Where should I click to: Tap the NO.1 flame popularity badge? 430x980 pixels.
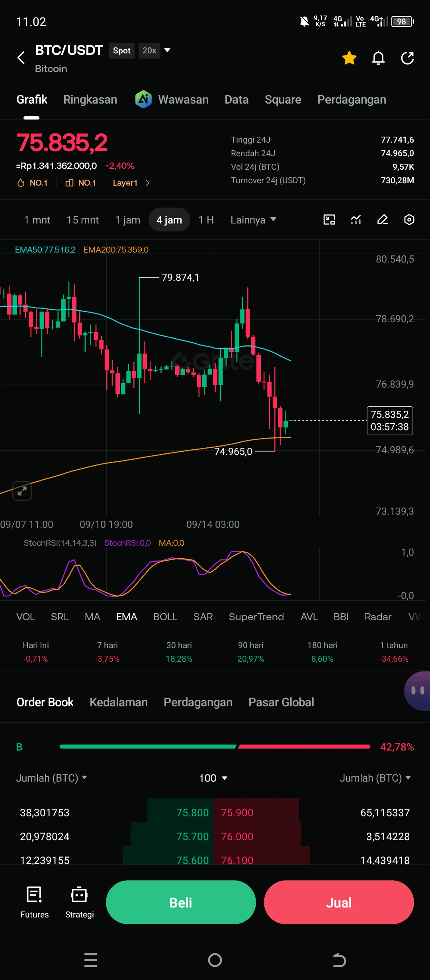(32, 183)
